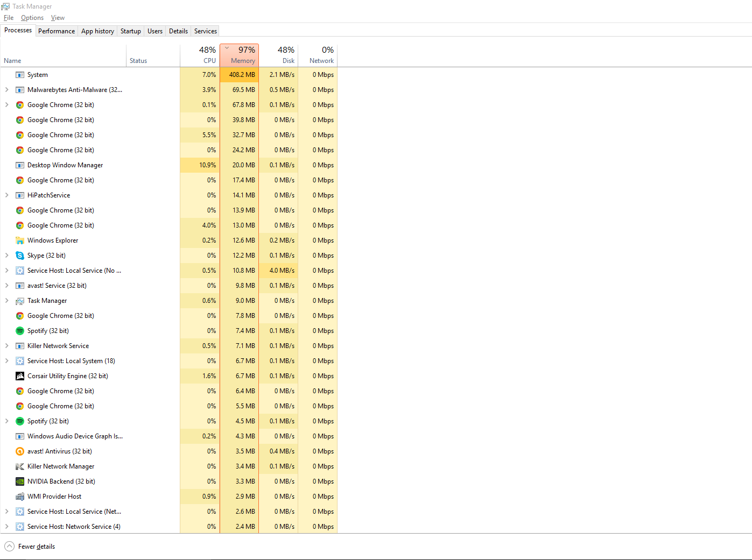Image resolution: width=752 pixels, height=560 pixels.
Task: Click Chrome icon in the 39.8 MB row
Action: [x=20, y=120]
